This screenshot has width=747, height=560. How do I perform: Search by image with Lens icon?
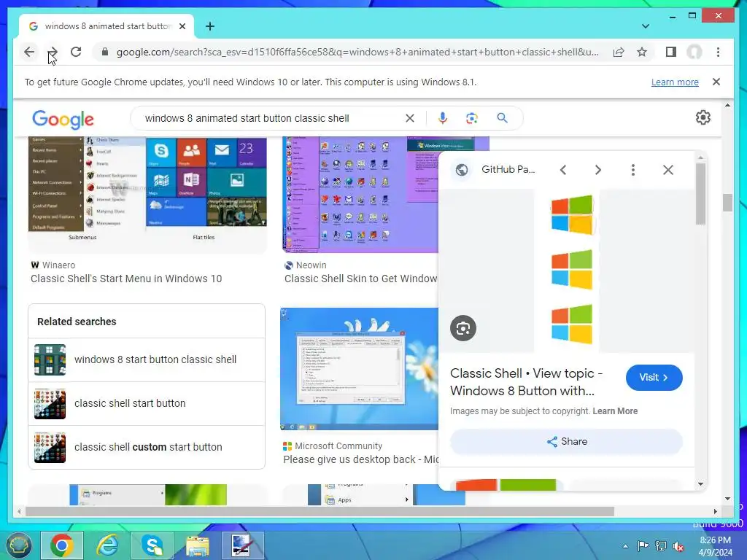click(x=472, y=118)
